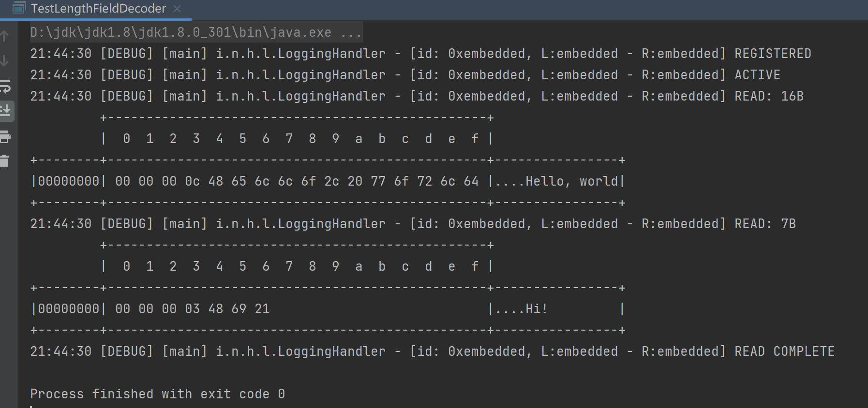Click the Up the Stack Trace arrow
Viewport: 868px width, 408px height.
click(x=5, y=36)
